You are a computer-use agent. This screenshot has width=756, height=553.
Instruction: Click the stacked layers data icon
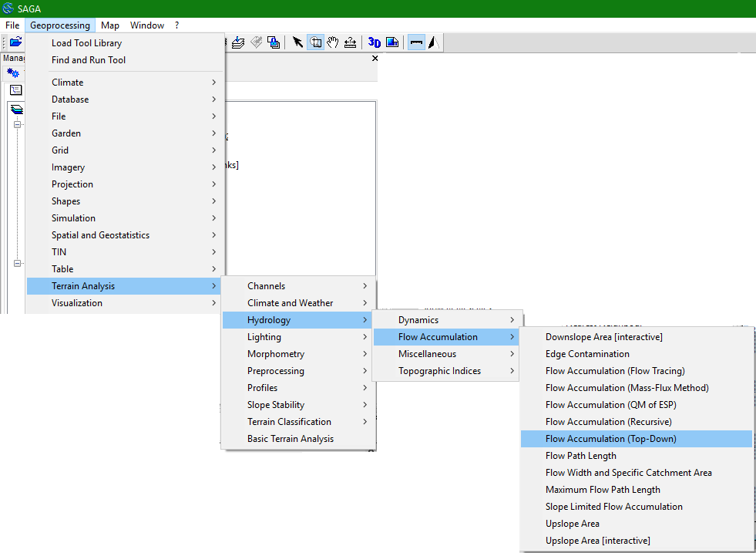coord(17,110)
